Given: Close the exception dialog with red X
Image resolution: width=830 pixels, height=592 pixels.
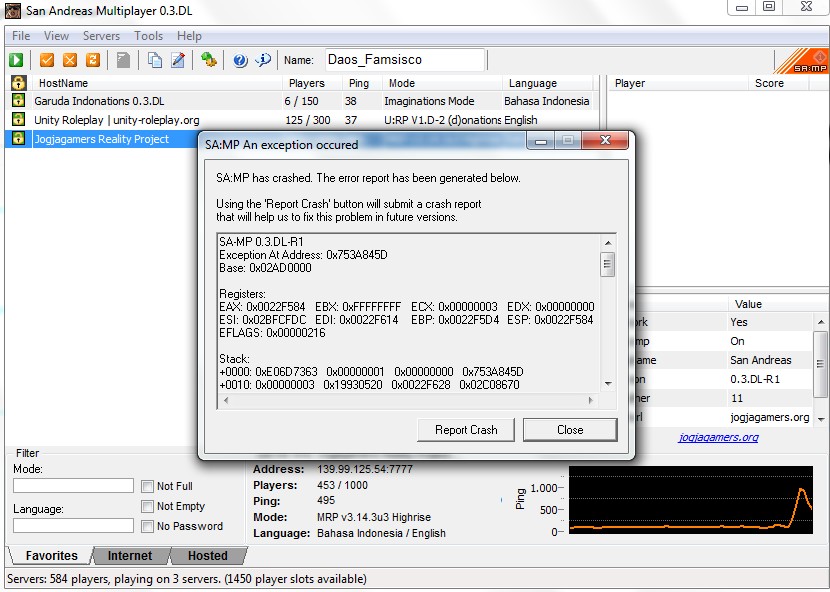Looking at the screenshot, I should click(x=605, y=140).
